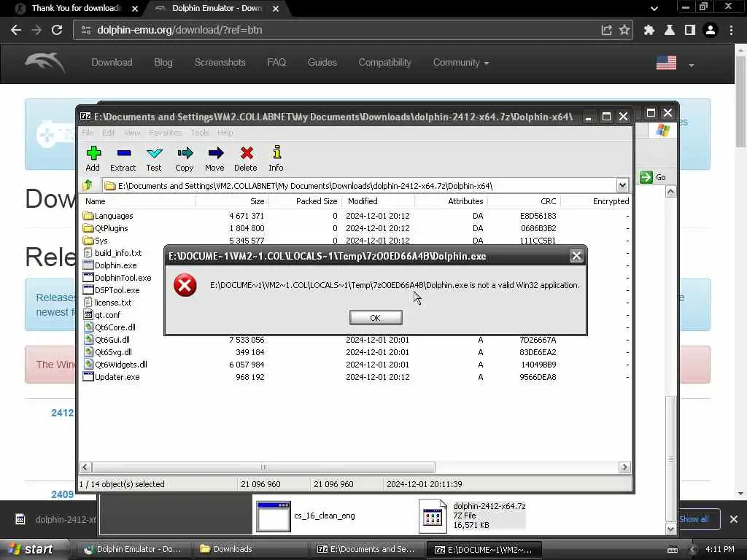Select dolphin-2412-x64.7z file in Downloads window

pos(473,516)
